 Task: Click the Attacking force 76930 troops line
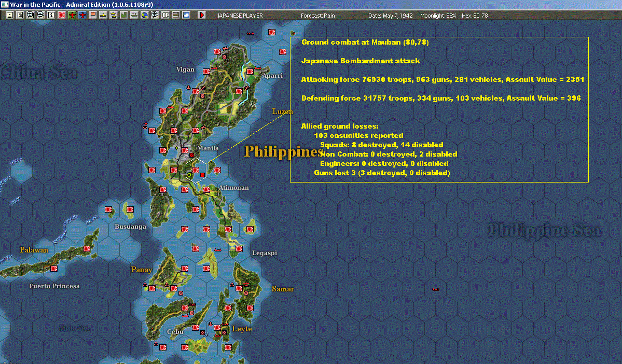pyautogui.click(x=443, y=79)
